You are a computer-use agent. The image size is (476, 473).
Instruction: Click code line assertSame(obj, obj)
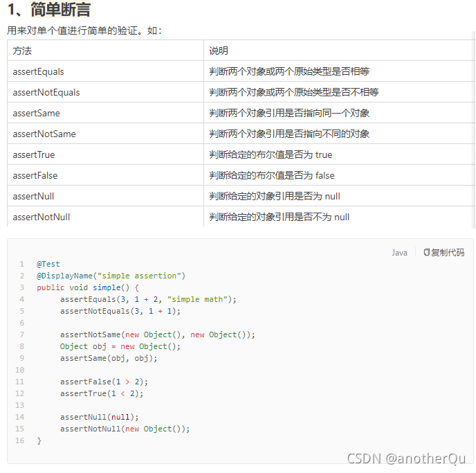click(109, 359)
